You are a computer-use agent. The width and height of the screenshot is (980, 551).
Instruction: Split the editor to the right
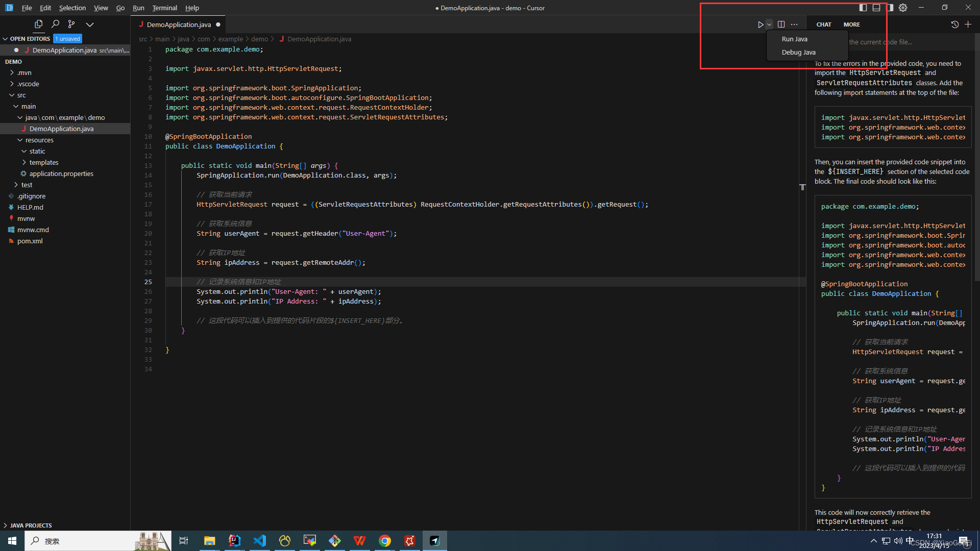[781, 24]
